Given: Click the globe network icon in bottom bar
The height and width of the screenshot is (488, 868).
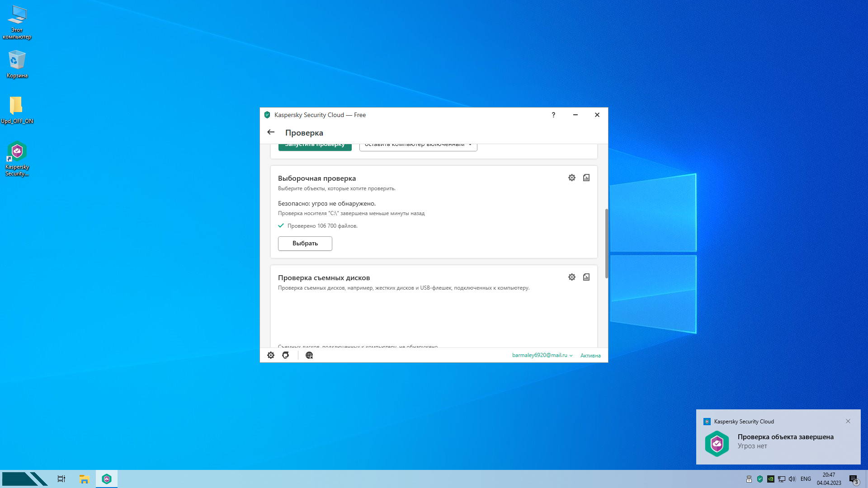Looking at the screenshot, I should [x=309, y=356].
